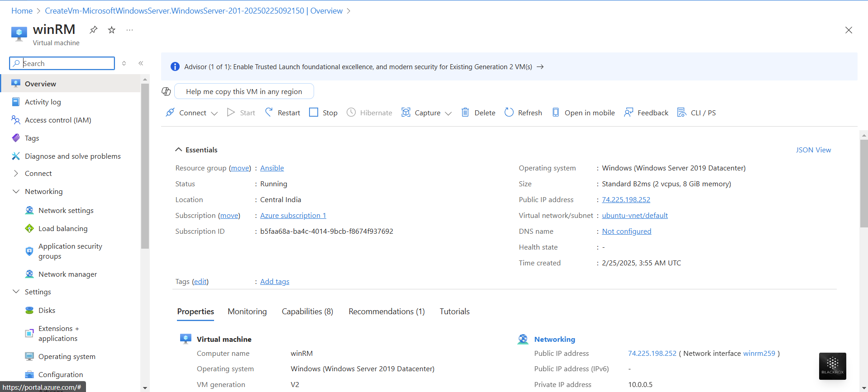Click the main pane vertical scrollbar
The width and height of the screenshot is (868, 392).
tap(864, 184)
